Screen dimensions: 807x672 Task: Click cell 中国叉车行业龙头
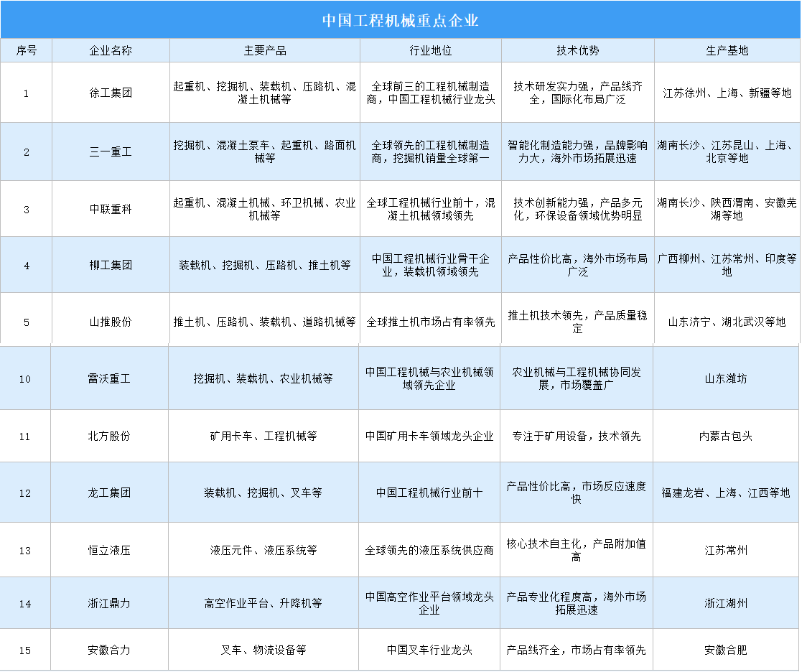click(429, 650)
